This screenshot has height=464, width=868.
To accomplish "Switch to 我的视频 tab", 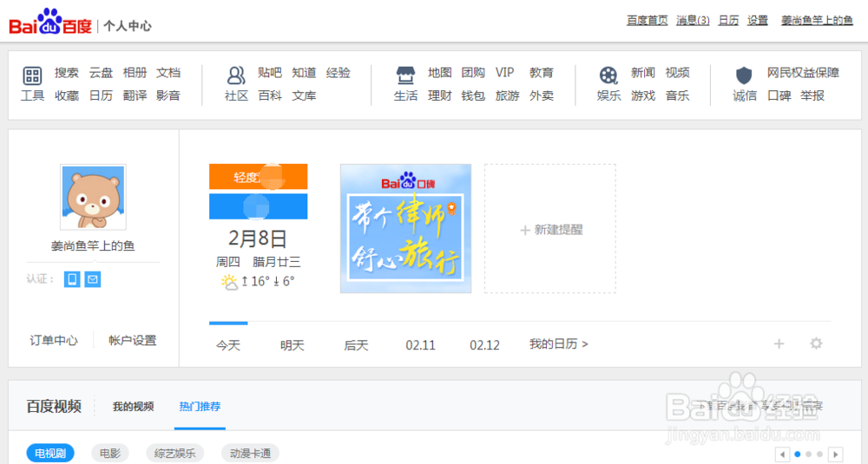I will click(134, 407).
